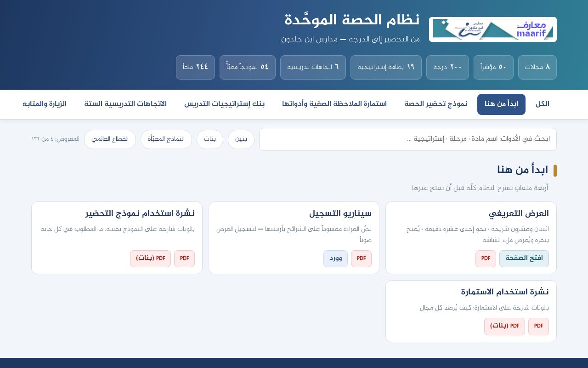This screenshot has height=368, width=588.
Task: Click the "٨ مجالات" stat chip
Action: pos(537,67)
